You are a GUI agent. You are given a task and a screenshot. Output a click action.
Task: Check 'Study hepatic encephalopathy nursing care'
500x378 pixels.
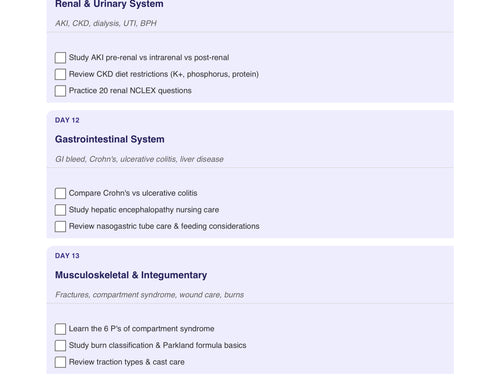pyautogui.click(x=60, y=210)
